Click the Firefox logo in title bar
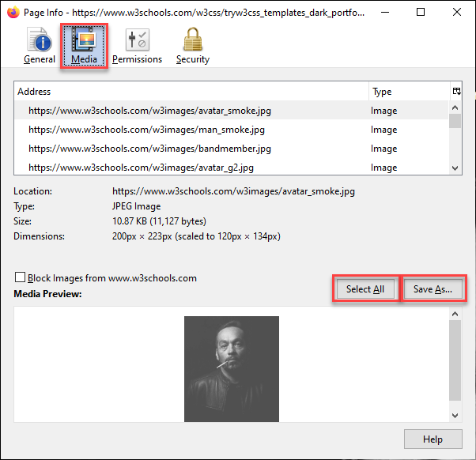Screen dimensions: 476x460 click(x=13, y=12)
